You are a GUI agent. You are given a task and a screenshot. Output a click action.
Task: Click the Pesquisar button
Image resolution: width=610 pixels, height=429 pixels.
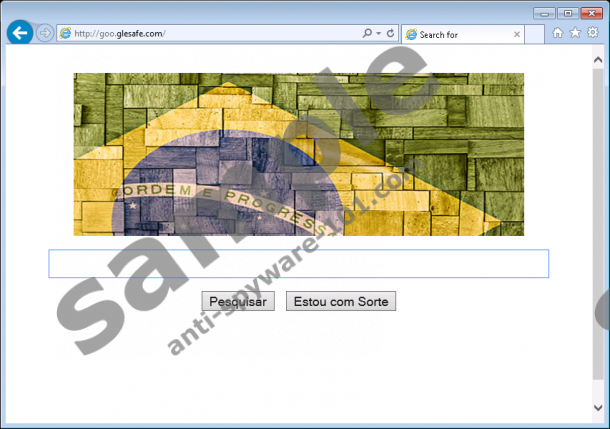pyautogui.click(x=238, y=301)
